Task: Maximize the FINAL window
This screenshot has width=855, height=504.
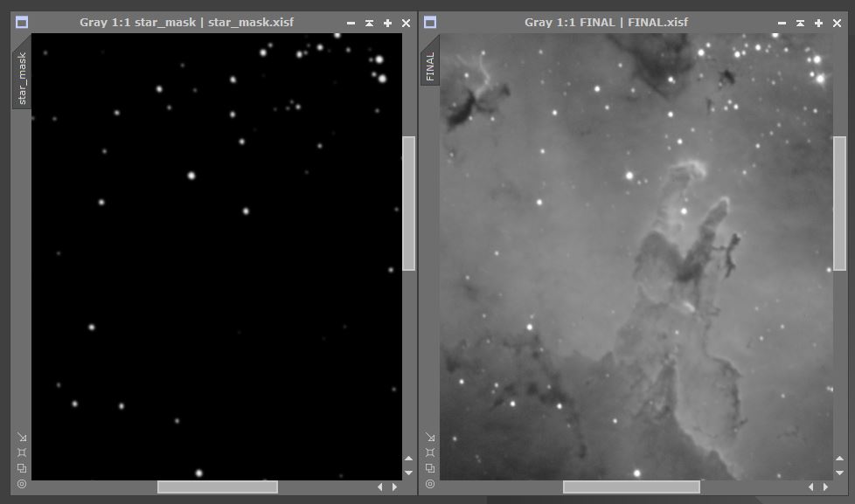Action: (x=818, y=23)
